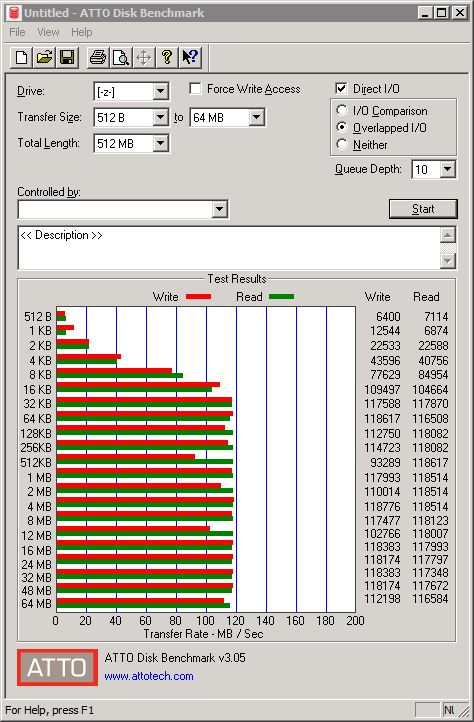Click inside the Description text box
The width and height of the screenshot is (474, 722).
[x=229, y=248]
